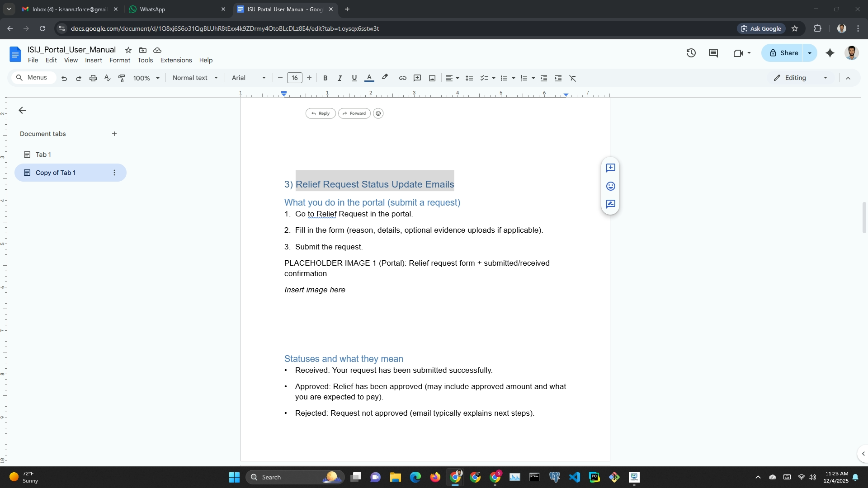Viewport: 868px width, 488px height.
Task: Click the Clear formatting icon
Action: tap(573, 78)
